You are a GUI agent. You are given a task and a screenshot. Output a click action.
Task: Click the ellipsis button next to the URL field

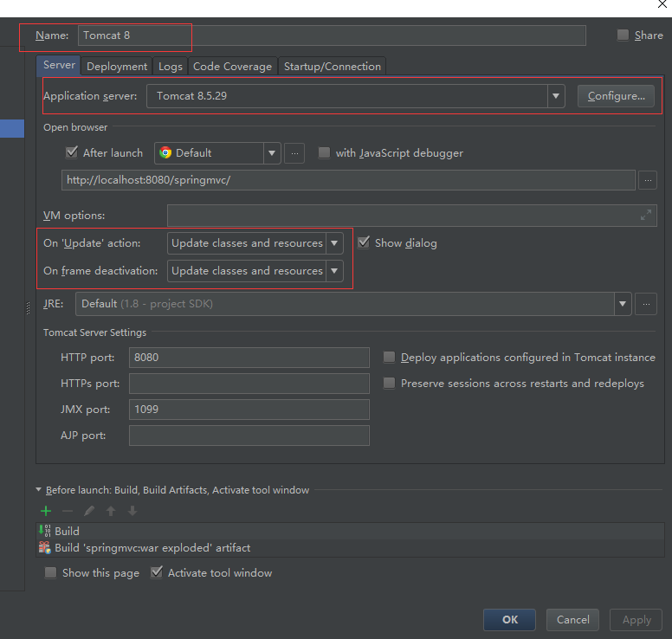648,180
